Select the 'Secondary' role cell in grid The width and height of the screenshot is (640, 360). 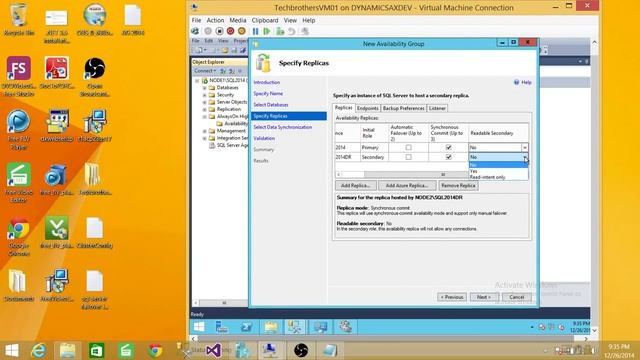coord(373,157)
